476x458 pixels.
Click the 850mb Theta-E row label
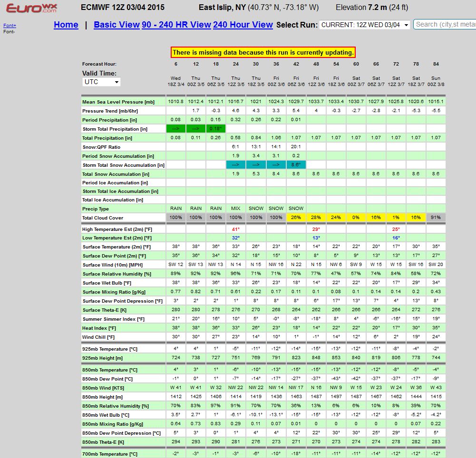104,442
